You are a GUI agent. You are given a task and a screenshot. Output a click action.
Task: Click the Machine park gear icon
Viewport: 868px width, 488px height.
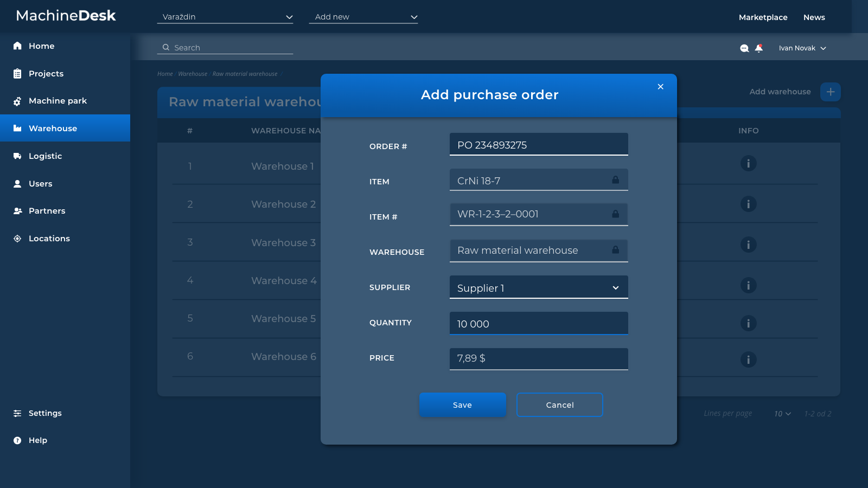point(17,101)
